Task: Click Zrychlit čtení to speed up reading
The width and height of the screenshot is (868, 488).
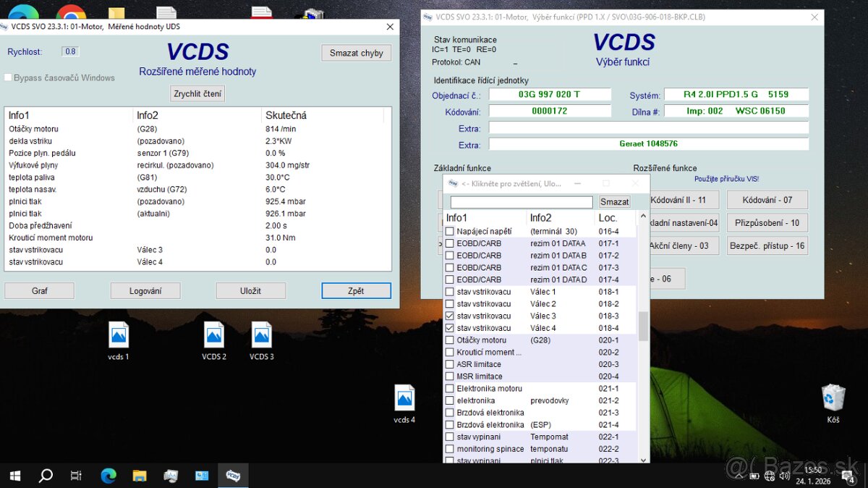Action: click(x=197, y=93)
